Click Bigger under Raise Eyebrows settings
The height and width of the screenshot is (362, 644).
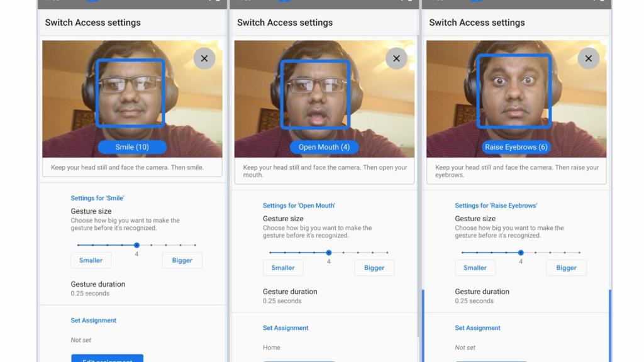(x=566, y=268)
